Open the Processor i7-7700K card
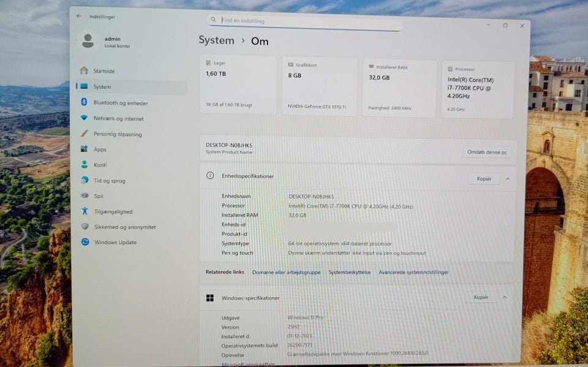588x367 pixels. (x=478, y=90)
